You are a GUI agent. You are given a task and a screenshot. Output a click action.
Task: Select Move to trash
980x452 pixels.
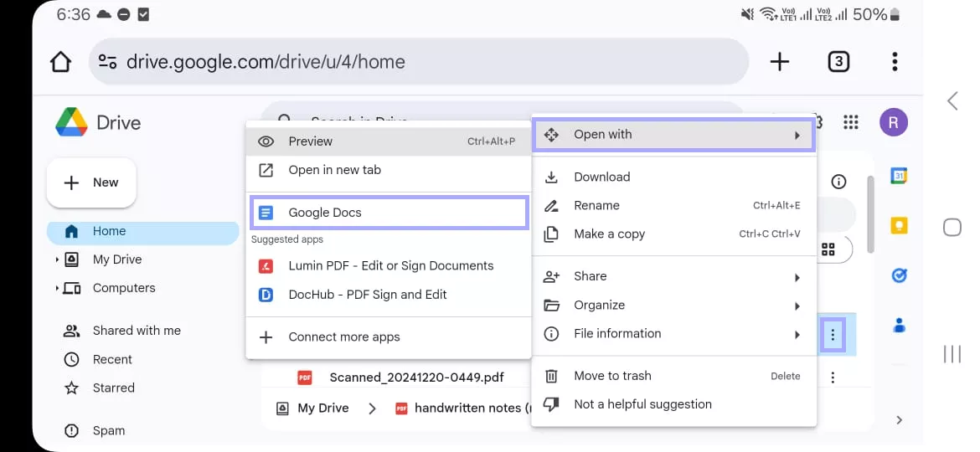[673, 377]
